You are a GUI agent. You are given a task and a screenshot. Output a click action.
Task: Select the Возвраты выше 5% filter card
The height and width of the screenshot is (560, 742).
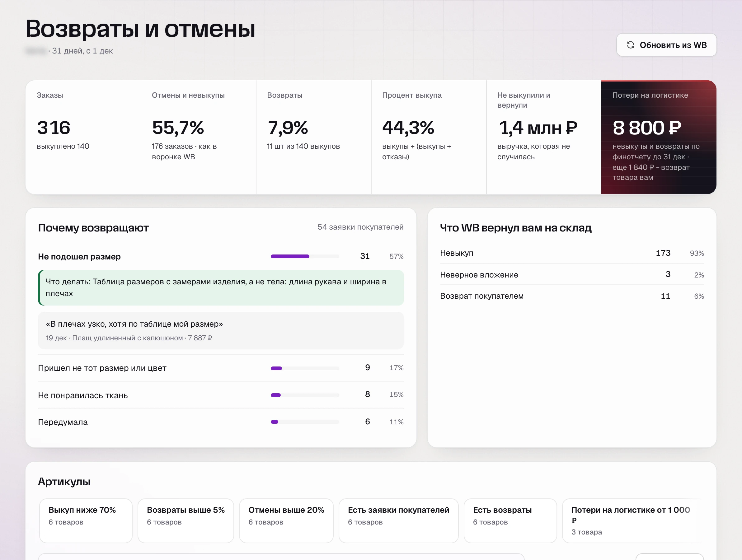[x=185, y=520]
